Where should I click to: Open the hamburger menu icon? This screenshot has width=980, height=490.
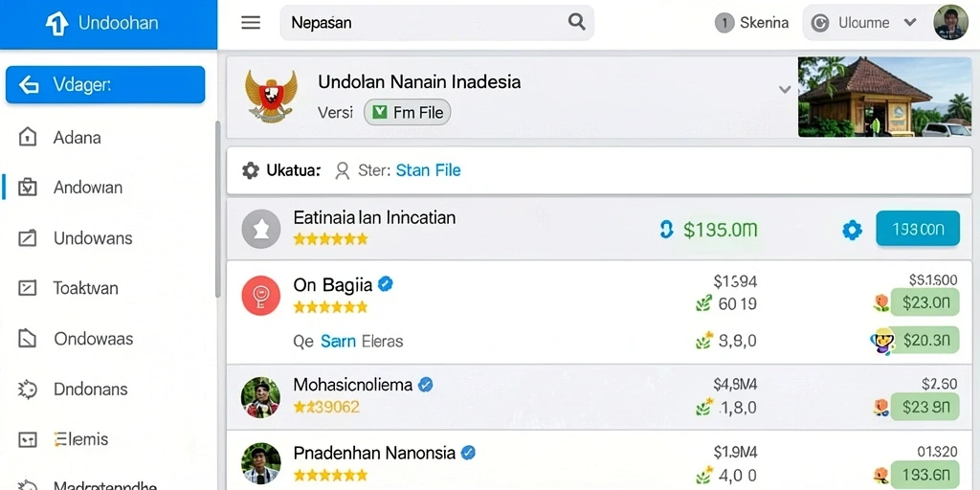coord(251,23)
